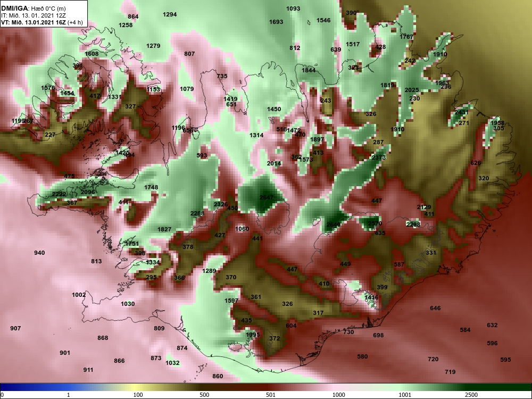Select the 719 value
Viewport: 532px width, 399px height.
pyautogui.click(x=450, y=372)
